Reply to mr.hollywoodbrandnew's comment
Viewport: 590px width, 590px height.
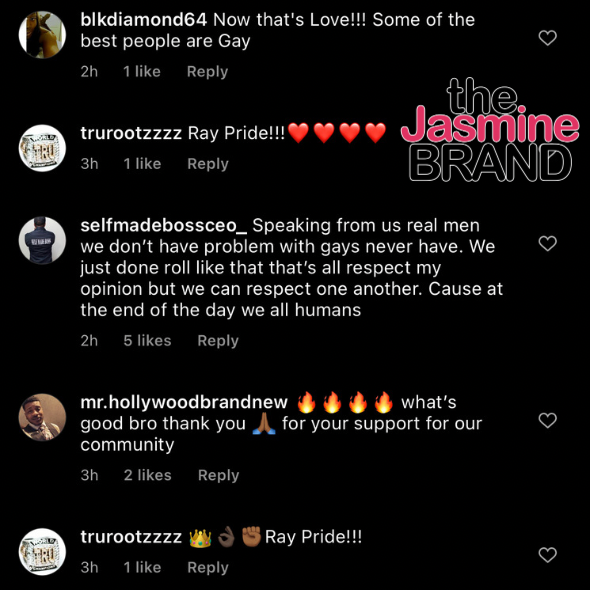tap(218, 475)
